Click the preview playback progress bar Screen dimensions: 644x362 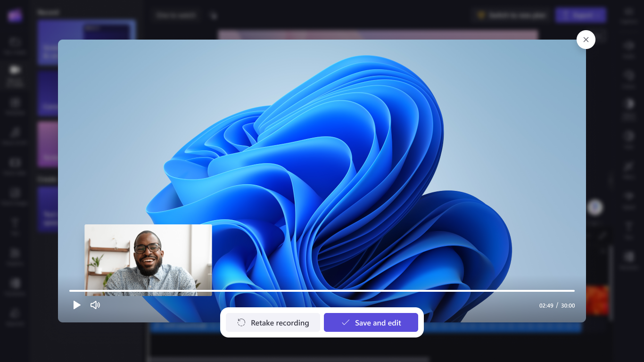[x=322, y=291]
